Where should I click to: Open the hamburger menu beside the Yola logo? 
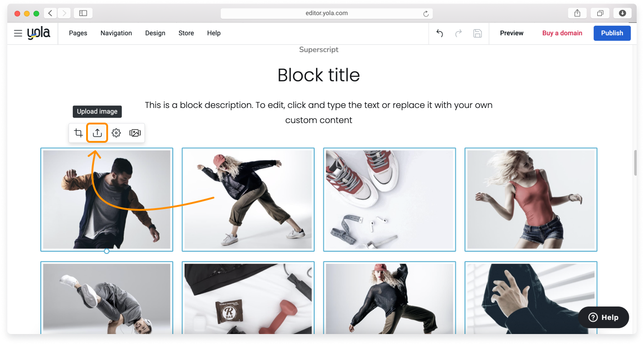pos(17,33)
